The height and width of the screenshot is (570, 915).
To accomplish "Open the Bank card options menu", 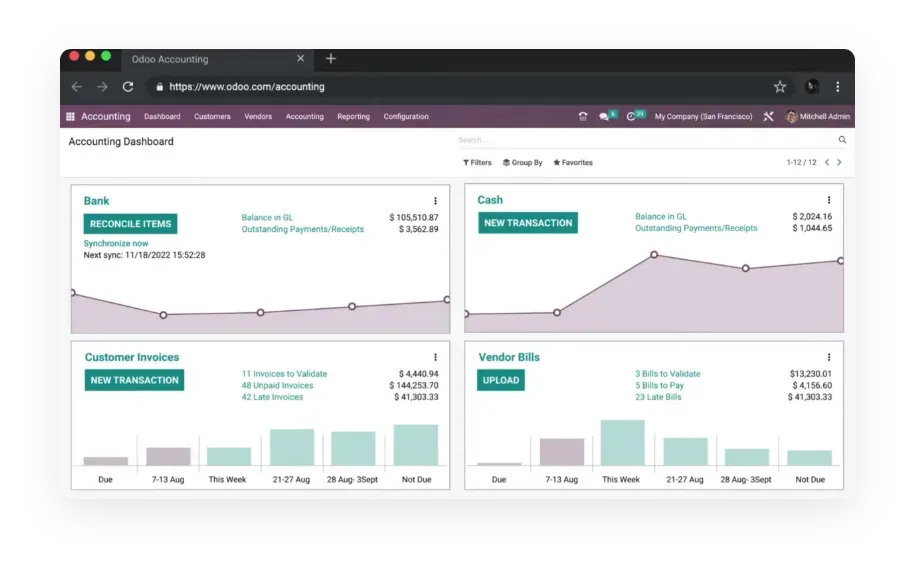I will click(x=435, y=201).
